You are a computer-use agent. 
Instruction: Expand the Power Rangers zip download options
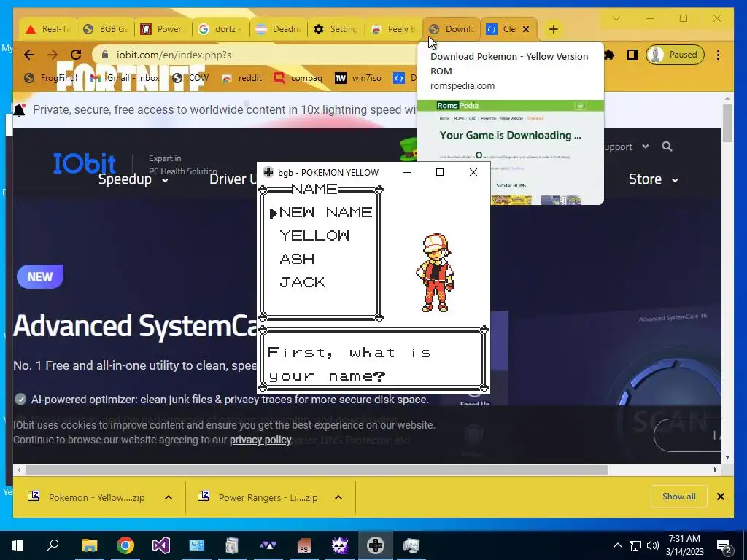tap(338, 497)
